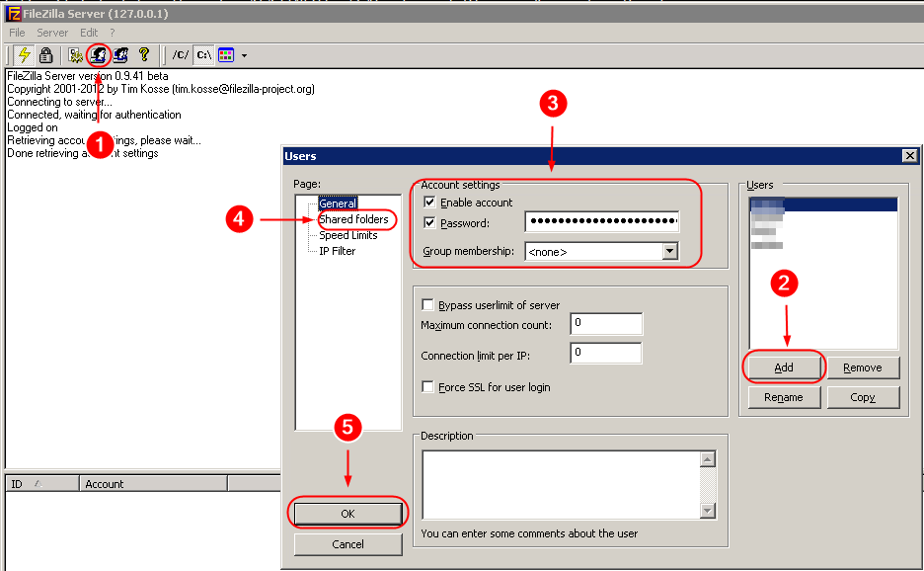This screenshot has width=924, height=571.
Task: Click Description scrollbar down arrow
Action: [x=708, y=511]
